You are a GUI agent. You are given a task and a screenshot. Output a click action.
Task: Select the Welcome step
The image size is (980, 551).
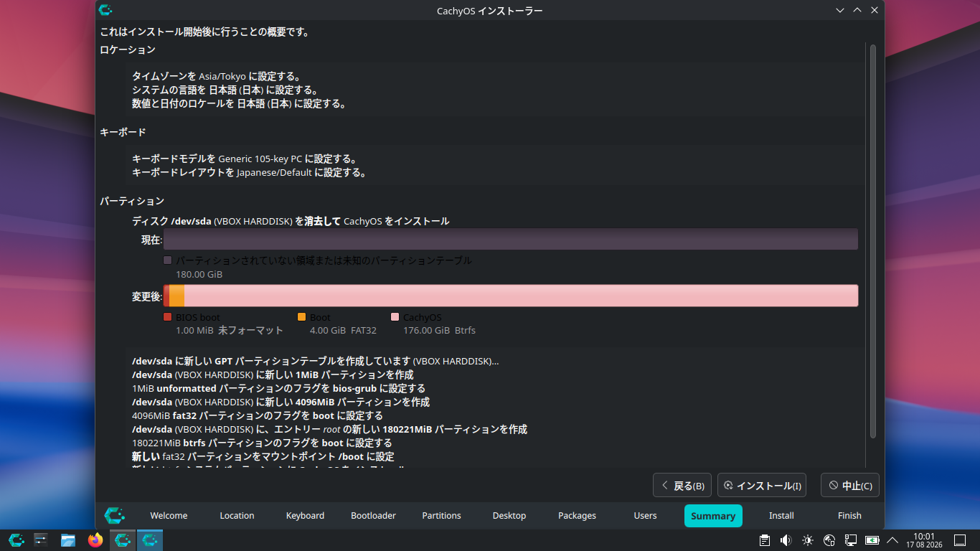[x=169, y=515]
